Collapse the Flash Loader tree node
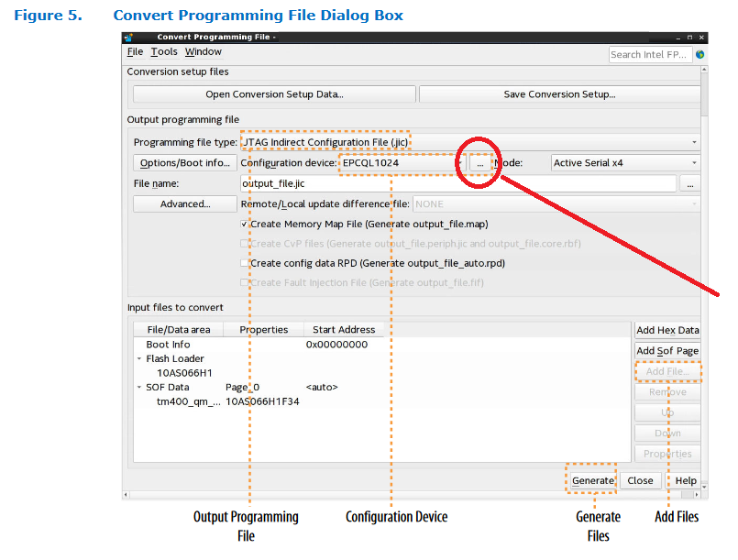 139,358
